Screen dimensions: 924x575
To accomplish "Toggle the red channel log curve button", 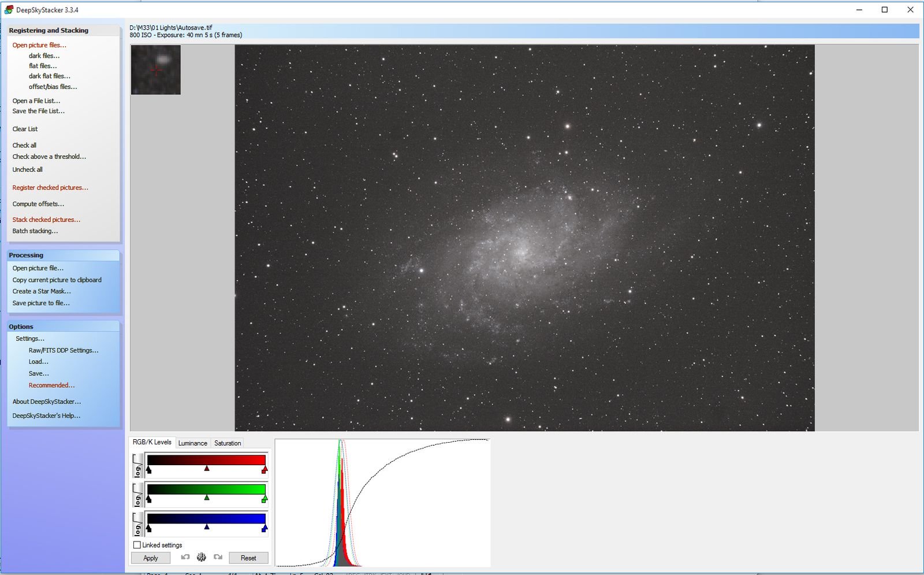I will [x=138, y=466].
